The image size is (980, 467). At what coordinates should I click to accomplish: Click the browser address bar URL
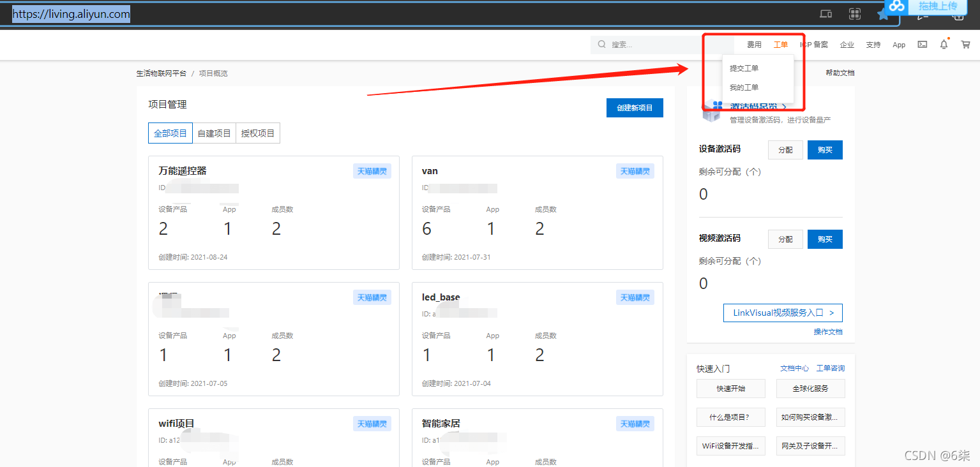point(72,14)
